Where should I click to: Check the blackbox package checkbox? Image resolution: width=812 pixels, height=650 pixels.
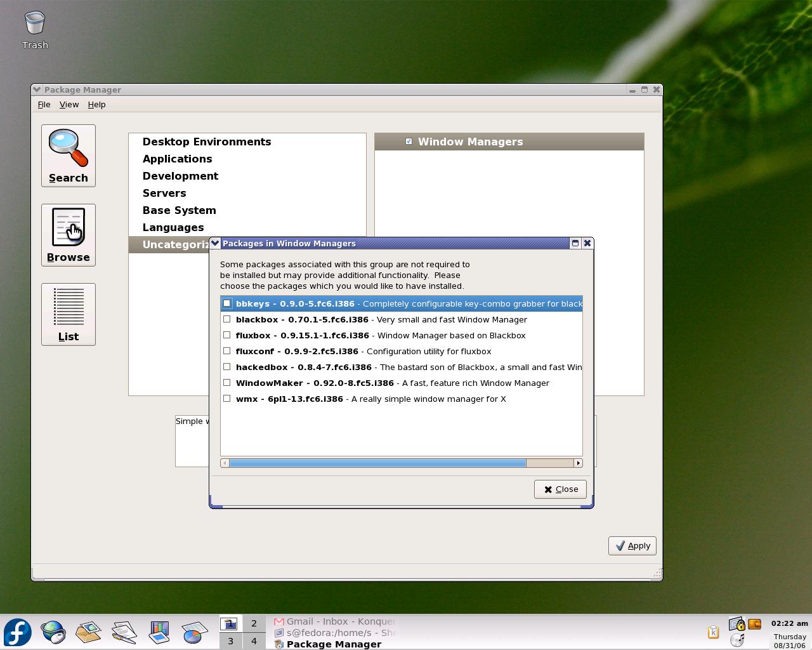[226, 319]
